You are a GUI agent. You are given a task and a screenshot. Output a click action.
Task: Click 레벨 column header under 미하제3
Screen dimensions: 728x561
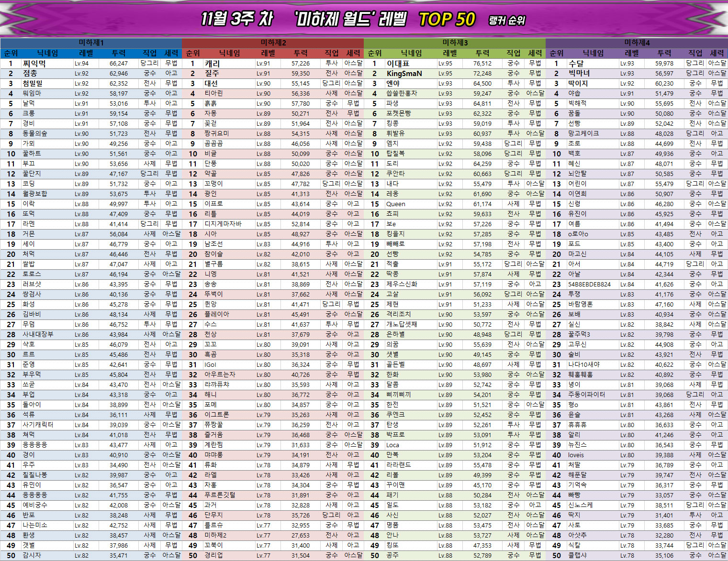[450, 53]
